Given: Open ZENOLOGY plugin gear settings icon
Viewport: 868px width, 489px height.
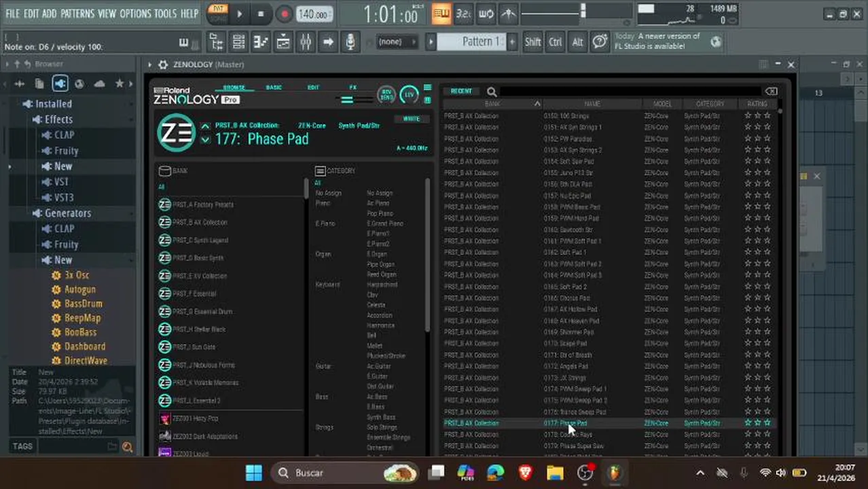Looking at the screenshot, I should pyautogui.click(x=163, y=65).
